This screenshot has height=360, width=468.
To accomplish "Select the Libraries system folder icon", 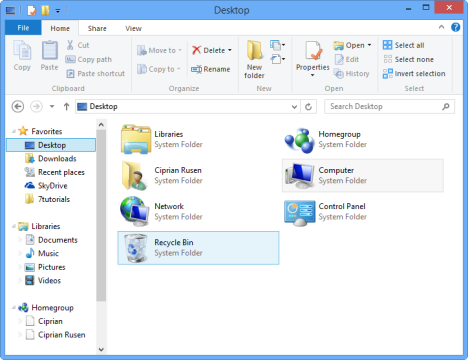I will (136, 139).
